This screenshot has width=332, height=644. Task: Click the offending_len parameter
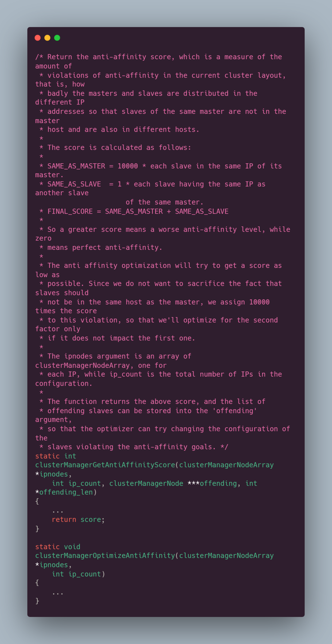point(66,492)
